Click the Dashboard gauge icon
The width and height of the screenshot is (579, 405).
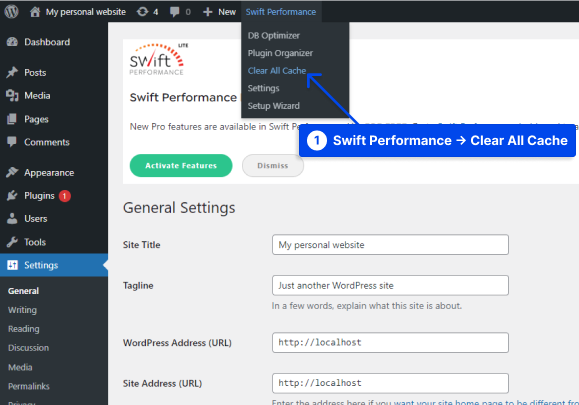tap(12, 42)
